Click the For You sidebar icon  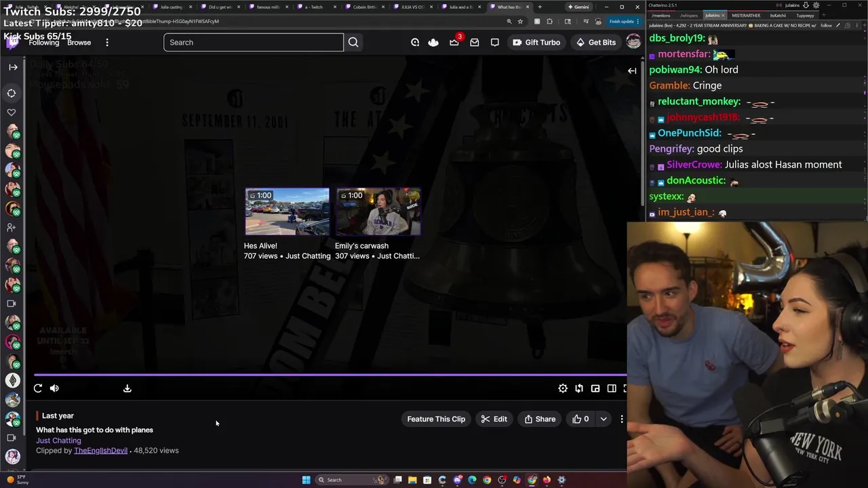pos(12,93)
